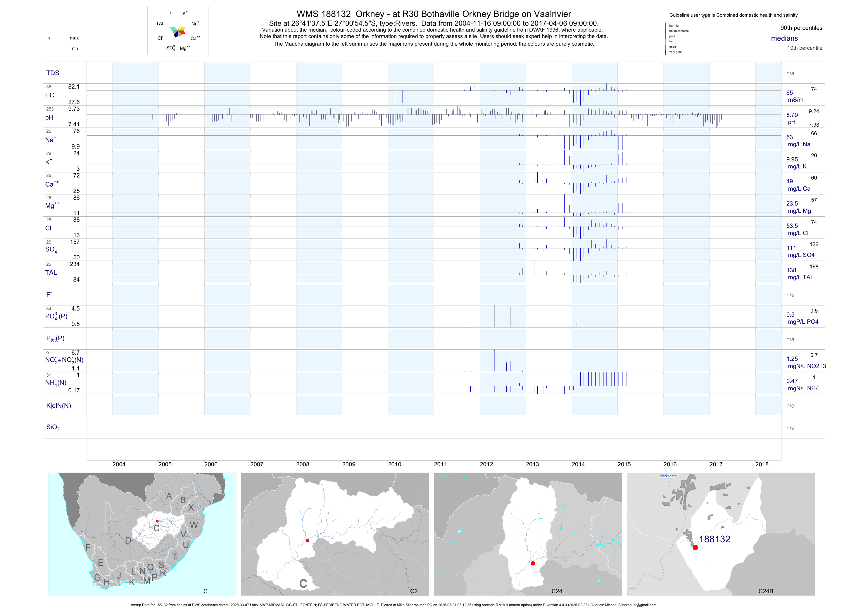Image resolution: width=868 pixels, height=614 pixels.
Task: Click the TDS parameter label
Action: coord(53,73)
